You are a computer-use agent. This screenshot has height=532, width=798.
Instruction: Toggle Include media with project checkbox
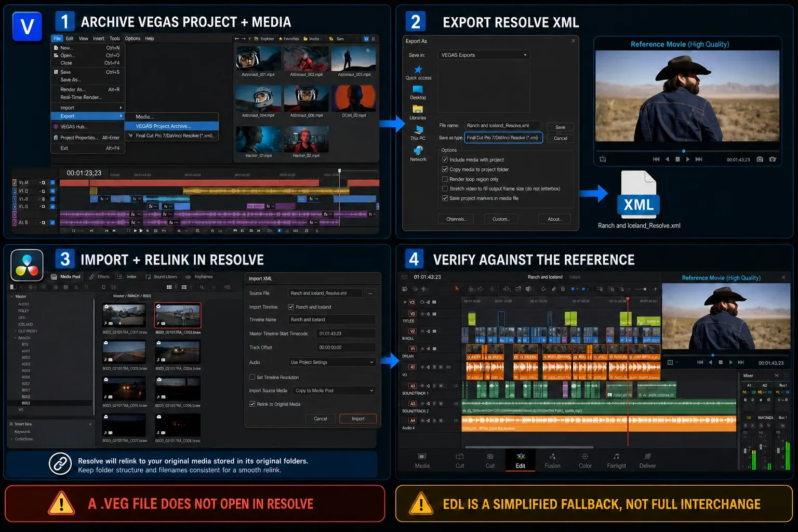click(445, 159)
